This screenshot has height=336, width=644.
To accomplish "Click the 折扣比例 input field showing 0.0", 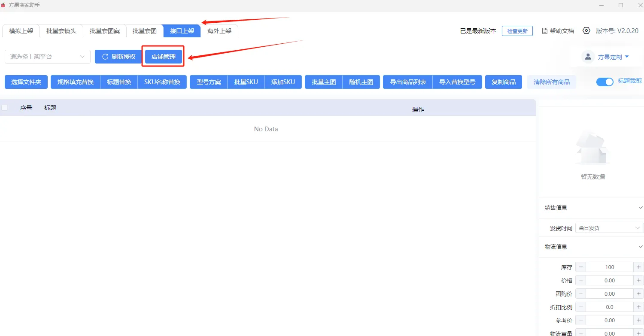I will [x=610, y=307].
